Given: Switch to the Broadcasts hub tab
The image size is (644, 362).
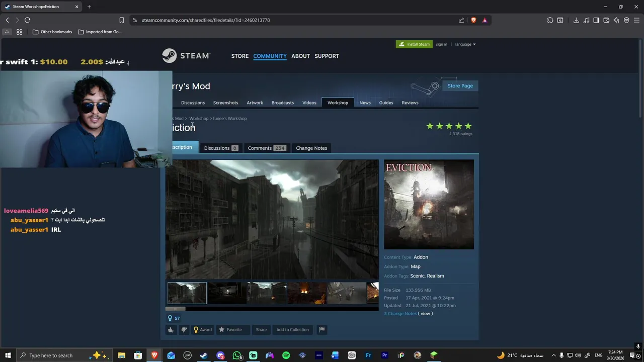Looking at the screenshot, I should pos(283,103).
